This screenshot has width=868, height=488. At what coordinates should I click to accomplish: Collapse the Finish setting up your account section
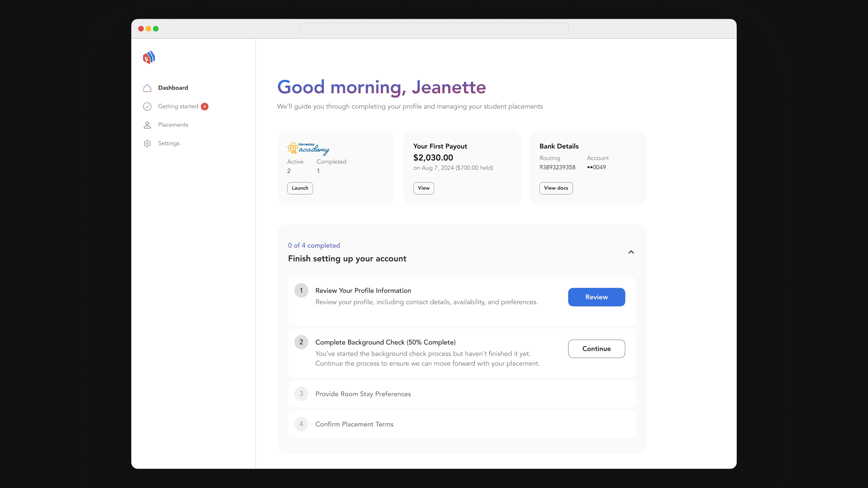pos(631,252)
